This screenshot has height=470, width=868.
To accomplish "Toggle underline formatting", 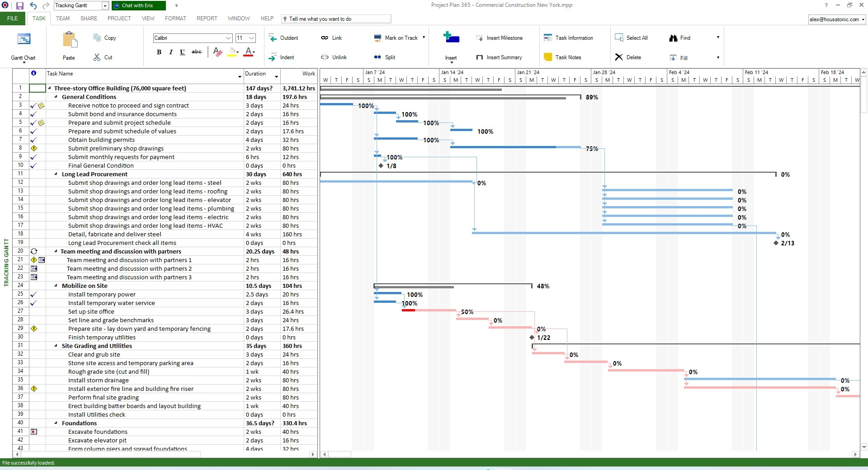I will pyautogui.click(x=183, y=52).
